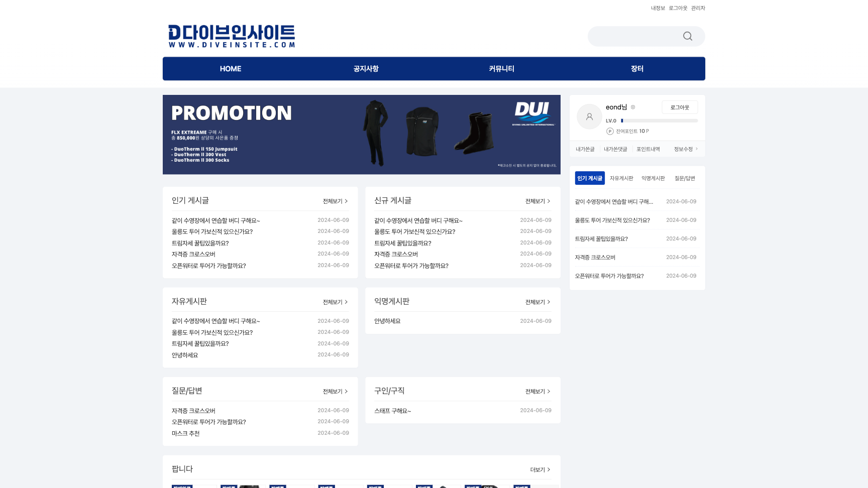This screenshot has height=488, width=868.
Task: Click the search magnifier icon
Action: pos(687,36)
